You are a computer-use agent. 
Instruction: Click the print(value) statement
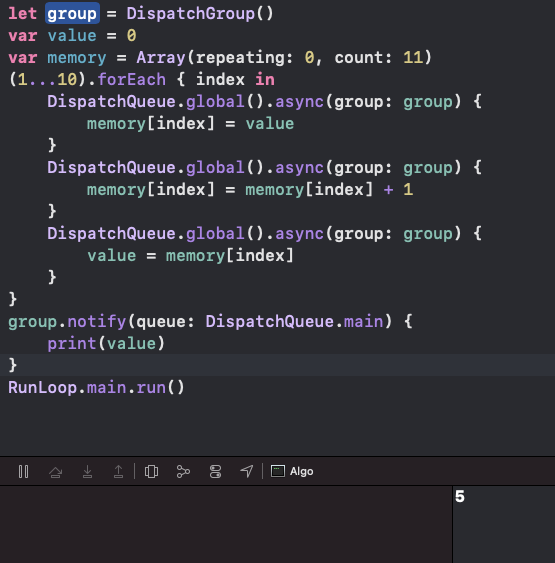(x=106, y=344)
